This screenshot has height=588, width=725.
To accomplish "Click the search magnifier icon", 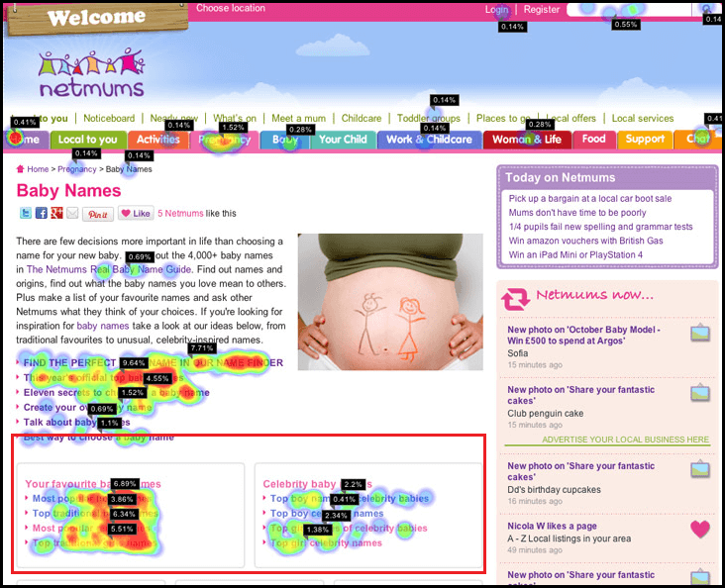I will pyautogui.click(x=706, y=9).
